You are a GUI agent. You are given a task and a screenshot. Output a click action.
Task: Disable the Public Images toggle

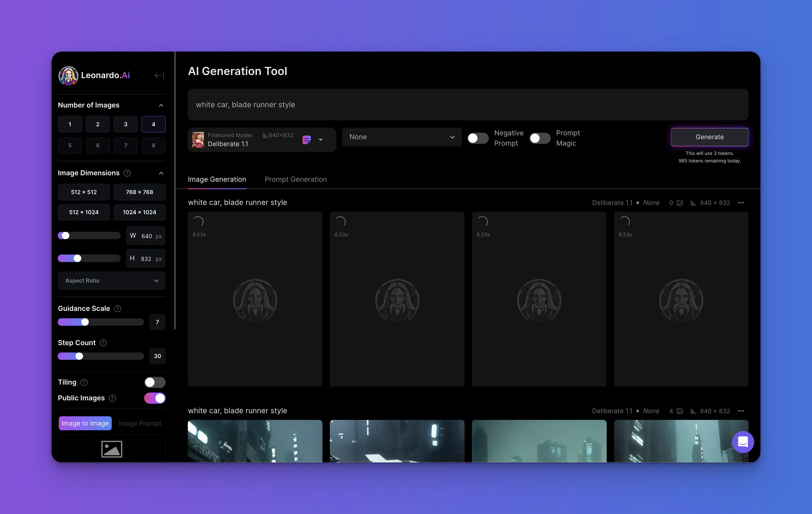coord(155,398)
